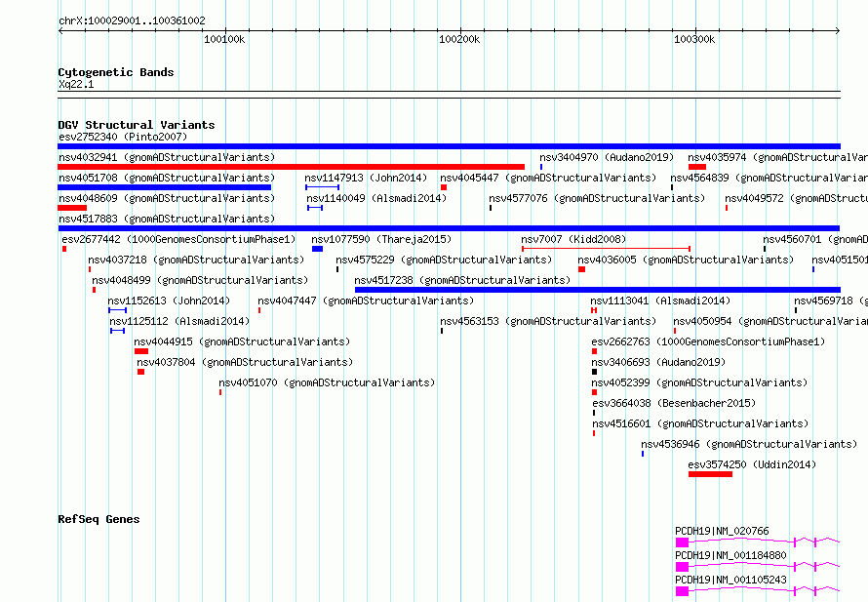This screenshot has width=868, height=602.
Task: Click the DGV Structural Variants track title
Action: point(137,125)
